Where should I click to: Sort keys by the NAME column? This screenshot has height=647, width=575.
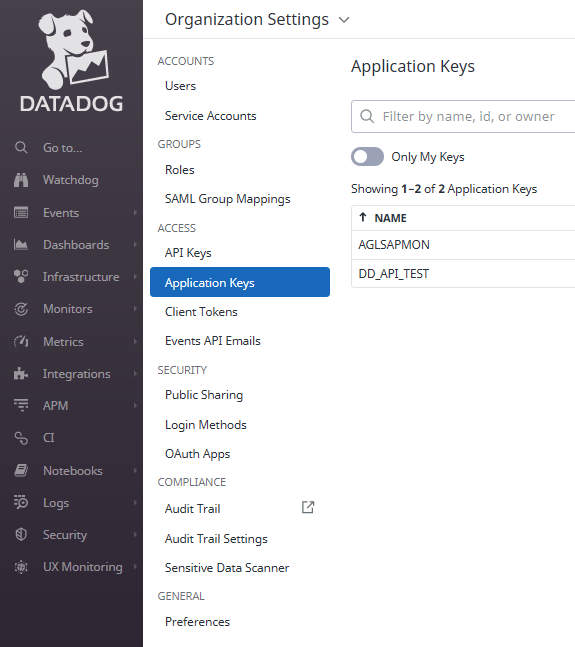[x=390, y=218]
